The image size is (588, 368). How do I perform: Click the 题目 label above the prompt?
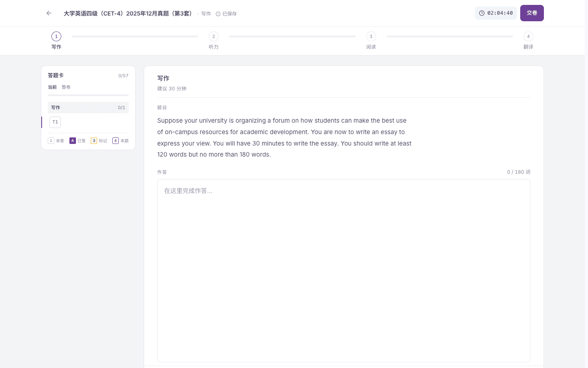coord(162,108)
